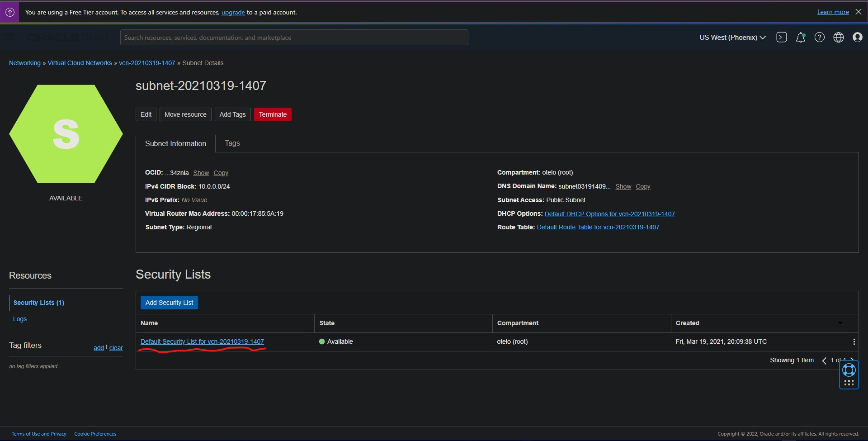Open the US West (Phoenix) region dropdown
The width and height of the screenshot is (868, 441).
[732, 38]
